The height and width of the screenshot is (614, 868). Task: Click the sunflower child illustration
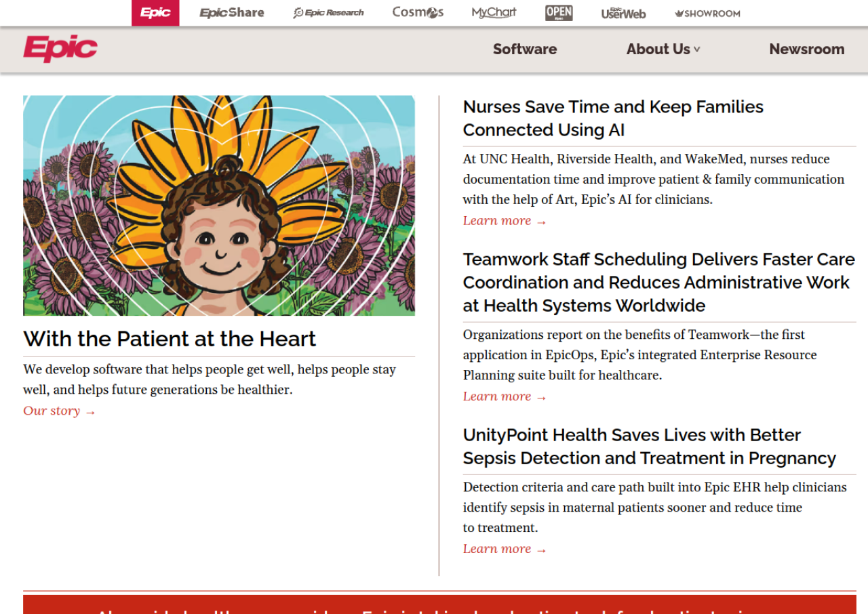click(x=219, y=205)
